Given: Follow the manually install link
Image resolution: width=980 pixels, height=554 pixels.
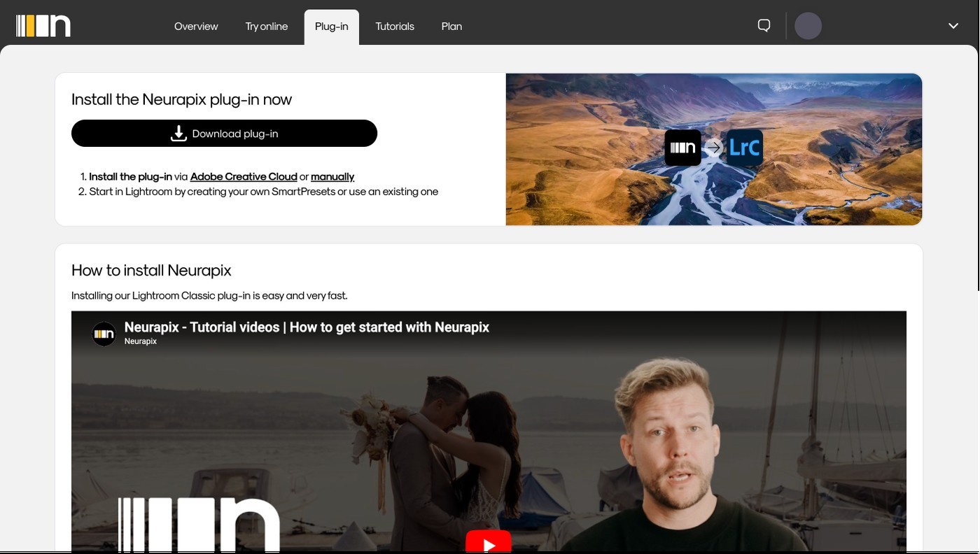Looking at the screenshot, I should click(x=332, y=176).
